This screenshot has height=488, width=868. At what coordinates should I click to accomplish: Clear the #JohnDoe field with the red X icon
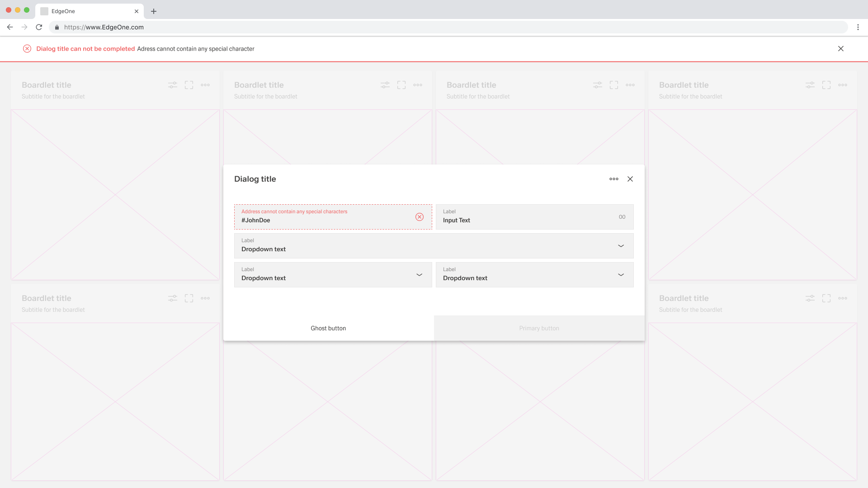(x=420, y=217)
